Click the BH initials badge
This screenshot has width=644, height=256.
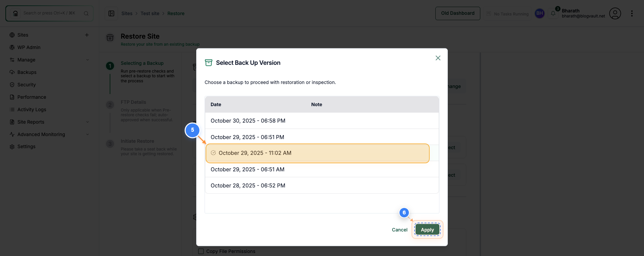click(540, 13)
